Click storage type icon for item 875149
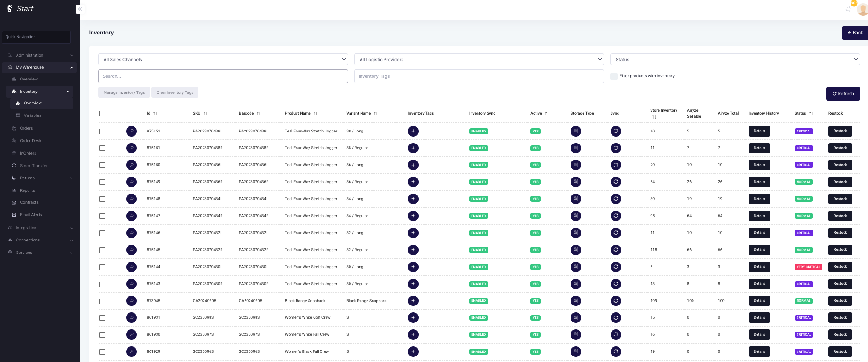Viewport: 868px width, 362px height. [576, 182]
